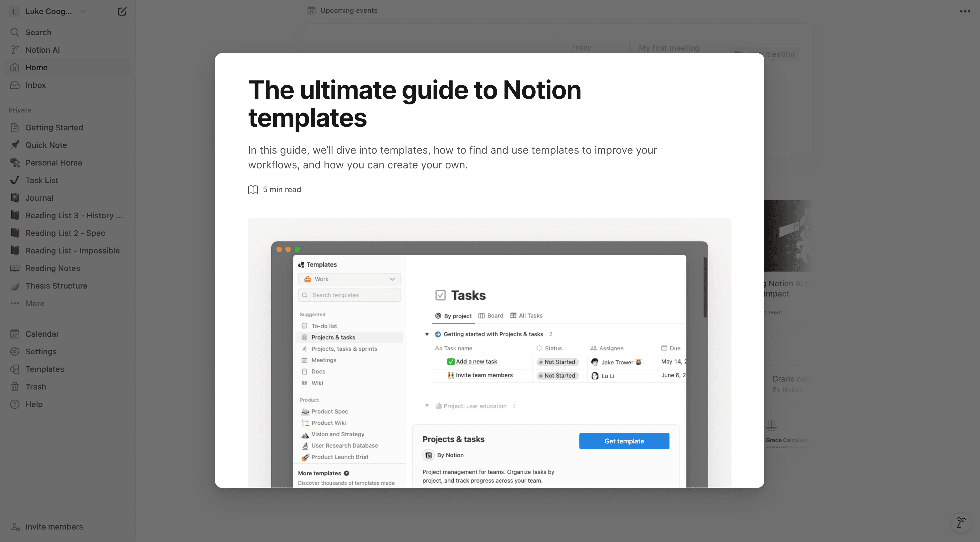Click the Search templates field
The width and height of the screenshot is (980, 542).
click(349, 295)
